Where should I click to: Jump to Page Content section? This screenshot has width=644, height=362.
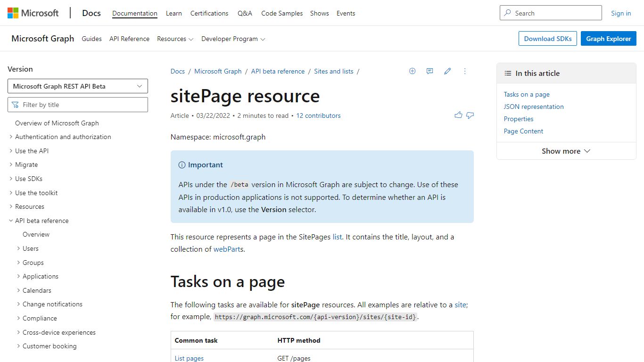coord(523,131)
